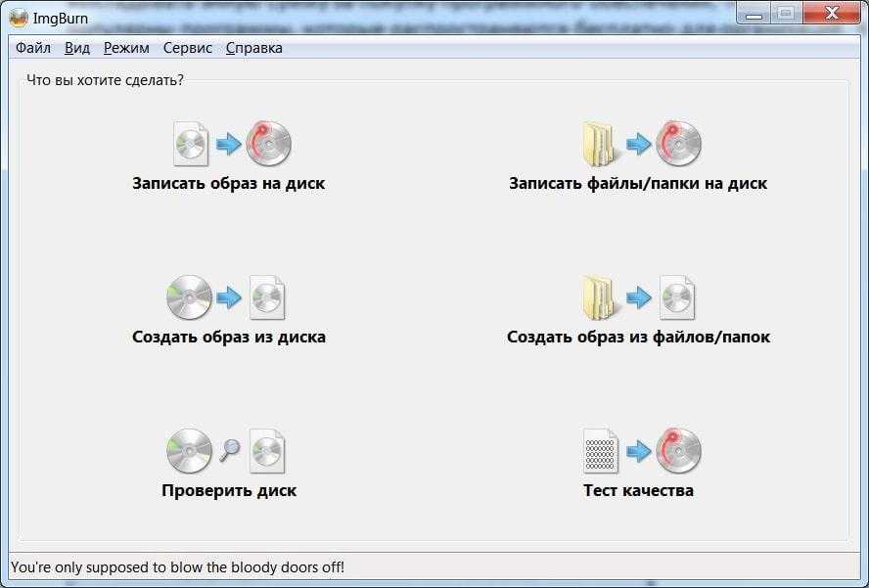Select 'Записать образ на диск' label

tap(228, 183)
